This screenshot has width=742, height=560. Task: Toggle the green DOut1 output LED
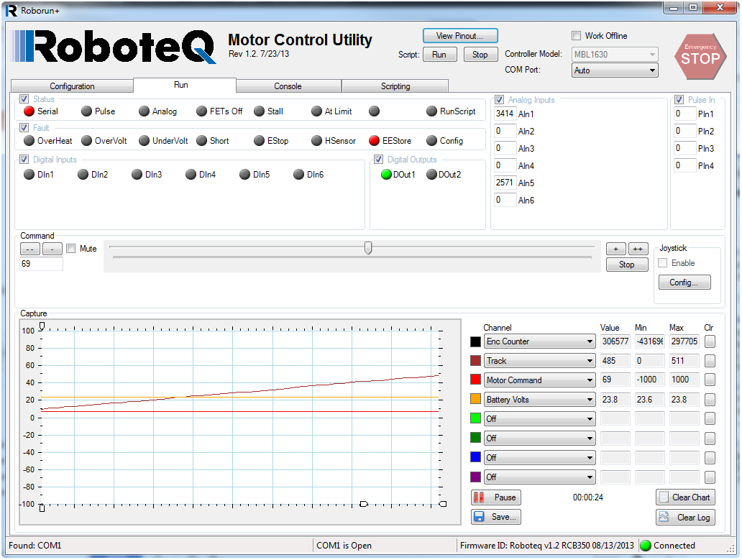pyautogui.click(x=386, y=175)
